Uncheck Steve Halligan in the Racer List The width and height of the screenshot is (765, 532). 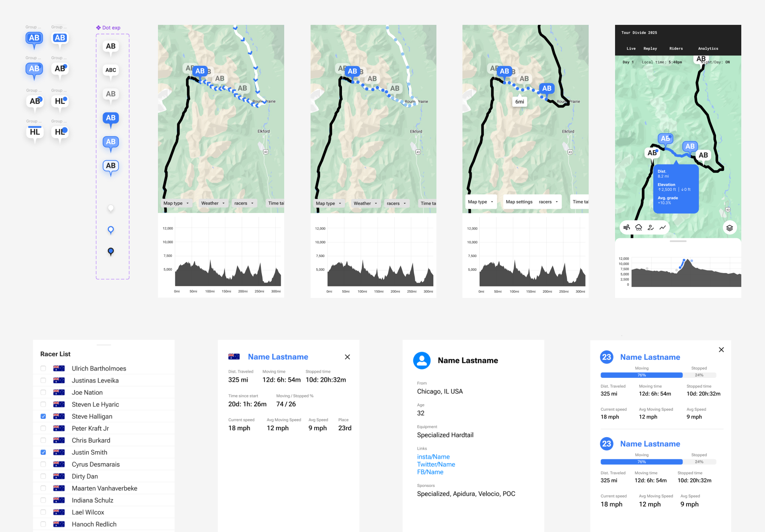tap(43, 416)
